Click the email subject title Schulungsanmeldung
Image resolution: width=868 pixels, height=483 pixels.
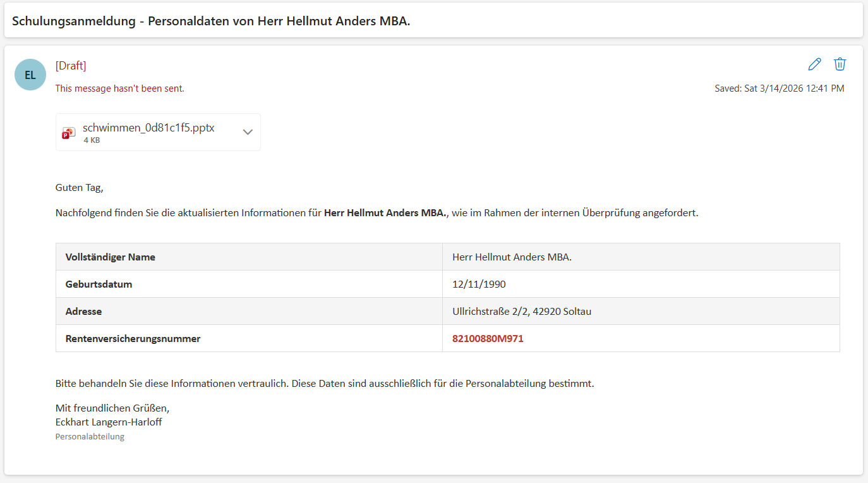[x=211, y=21]
